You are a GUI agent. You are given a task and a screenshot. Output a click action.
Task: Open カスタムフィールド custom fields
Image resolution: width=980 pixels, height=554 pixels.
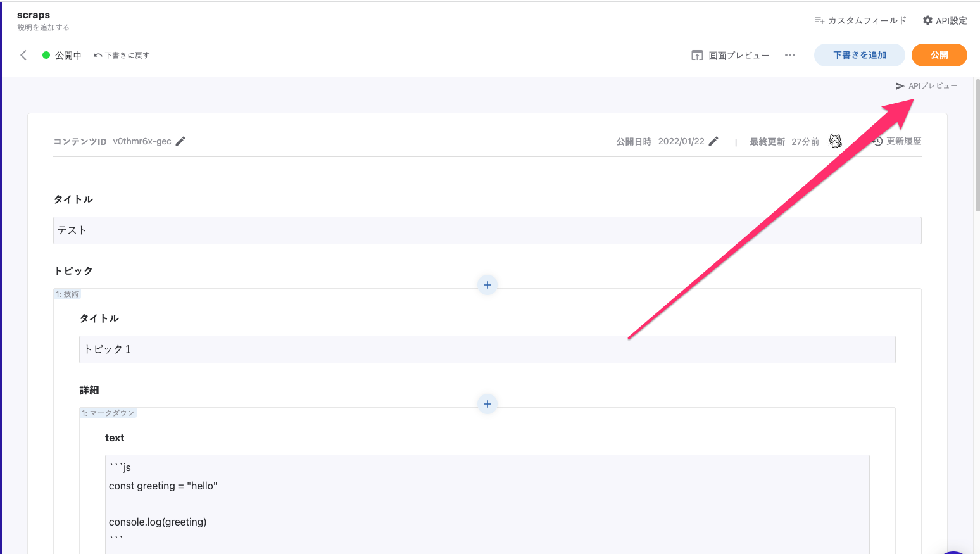860,20
